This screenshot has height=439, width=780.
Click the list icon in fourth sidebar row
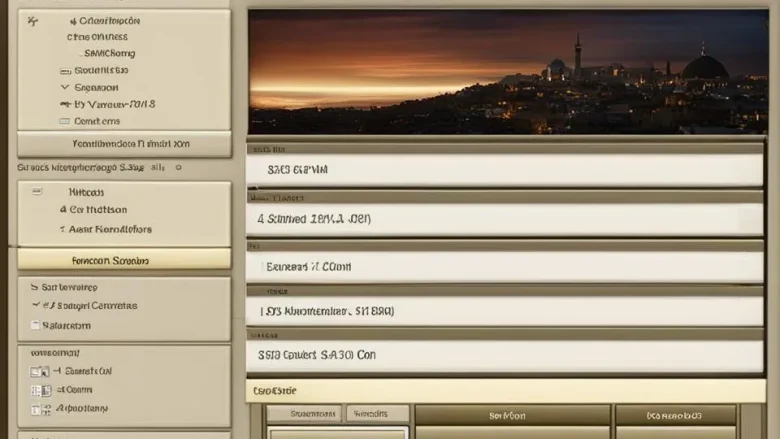pyautogui.click(x=66, y=71)
